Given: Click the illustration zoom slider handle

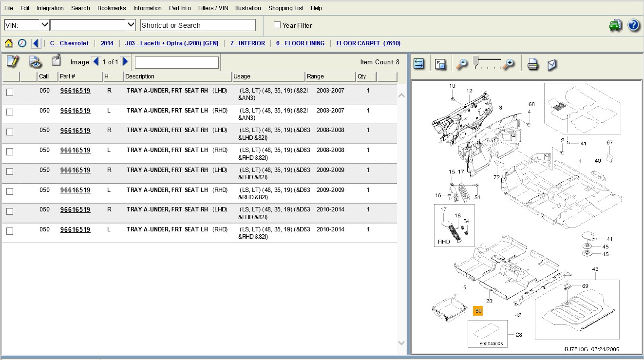Looking at the screenshot, I should point(475,61).
